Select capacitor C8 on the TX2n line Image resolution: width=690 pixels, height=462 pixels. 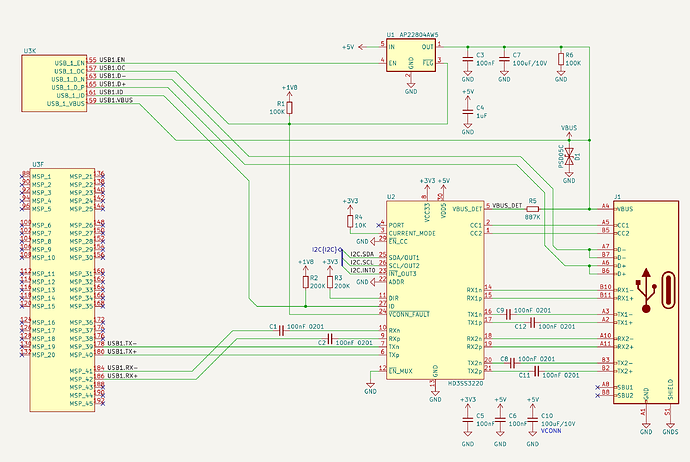coord(512,363)
